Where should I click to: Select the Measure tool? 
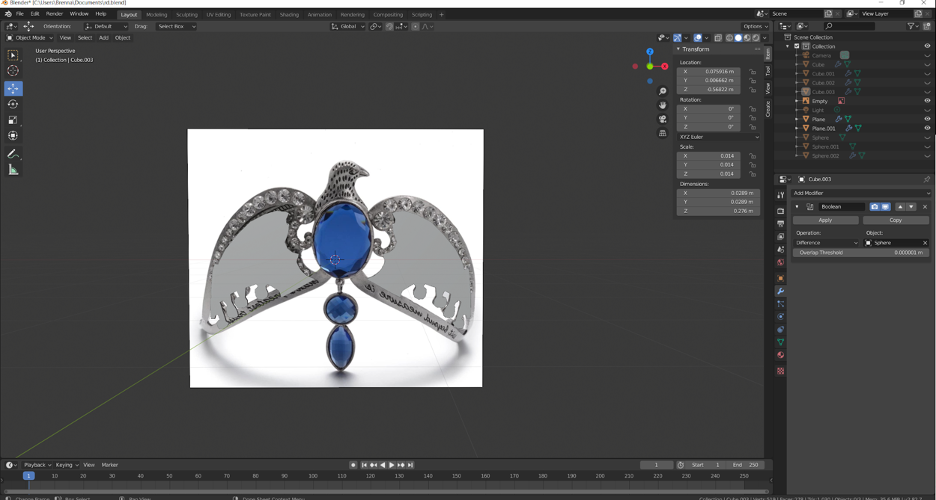tap(13, 170)
